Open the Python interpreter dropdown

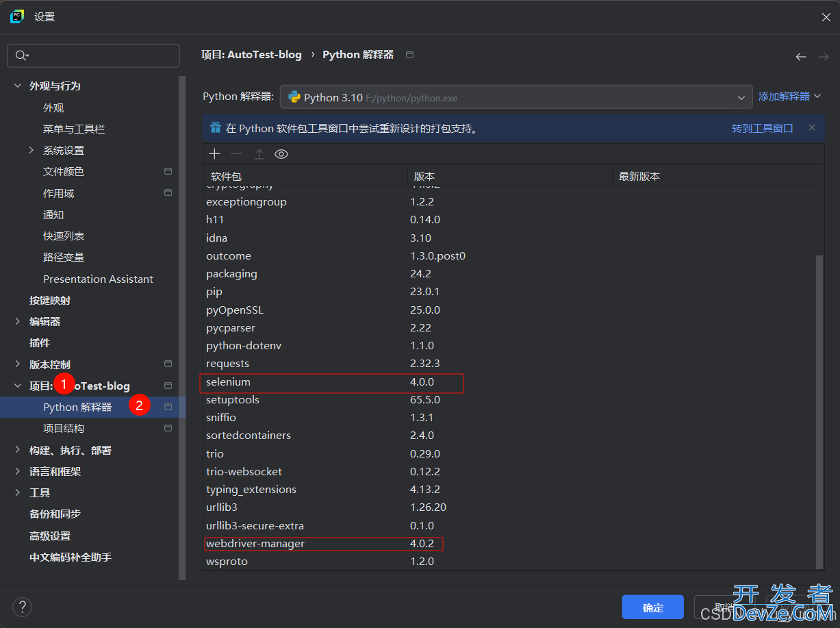[516, 97]
